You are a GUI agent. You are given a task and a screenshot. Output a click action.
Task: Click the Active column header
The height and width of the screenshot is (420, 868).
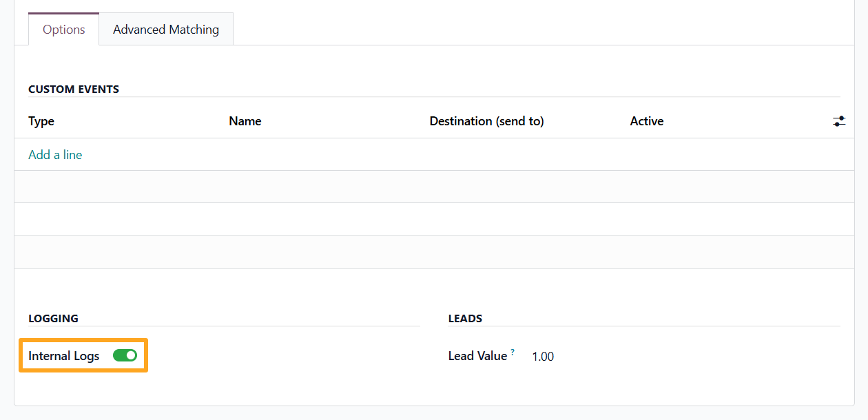647,121
